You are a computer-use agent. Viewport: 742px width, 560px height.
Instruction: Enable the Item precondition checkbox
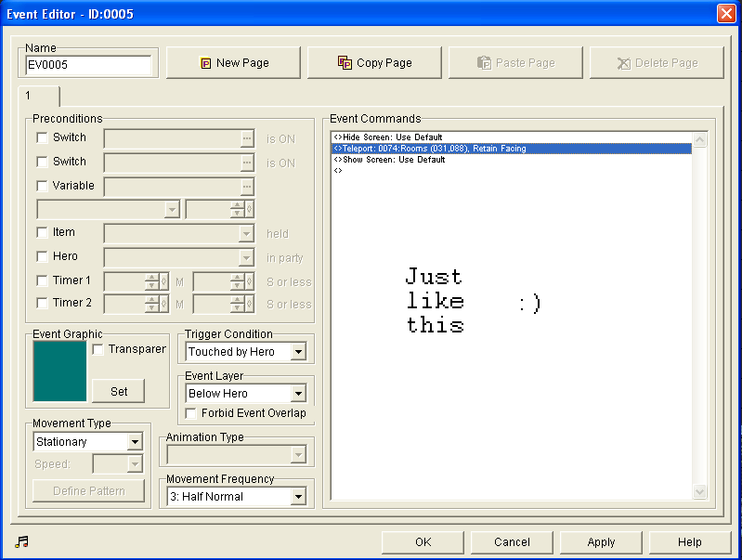coord(42,232)
